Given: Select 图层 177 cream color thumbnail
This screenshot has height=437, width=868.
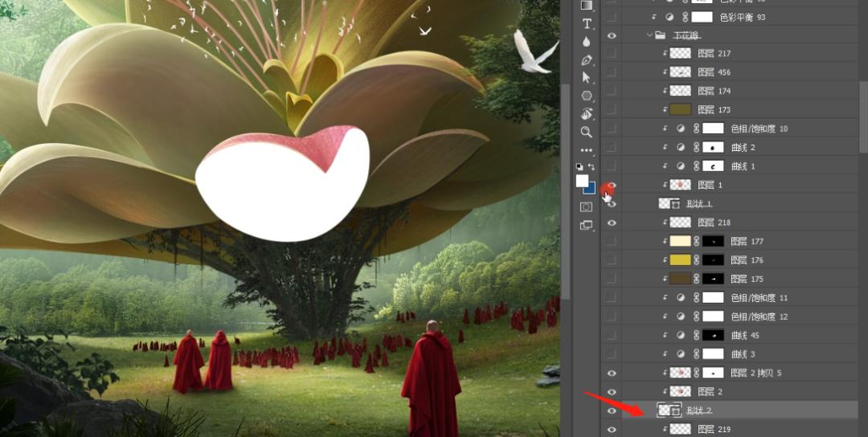Looking at the screenshot, I should (x=681, y=241).
